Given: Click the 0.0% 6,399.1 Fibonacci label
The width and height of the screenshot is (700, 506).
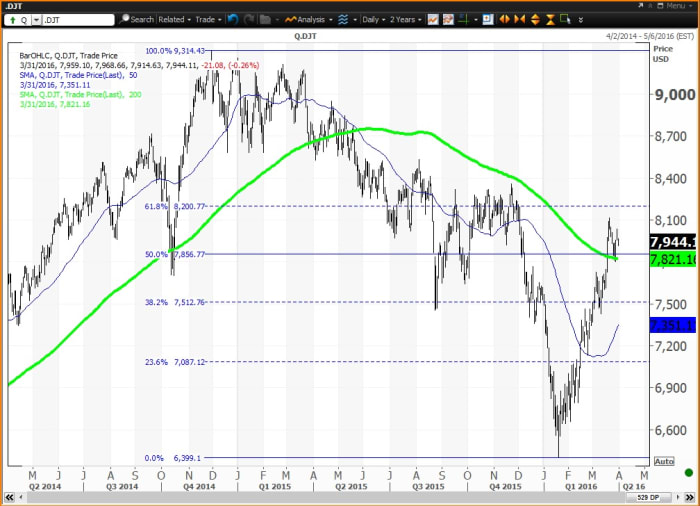Looking at the screenshot, I should [x=172, y=458].
